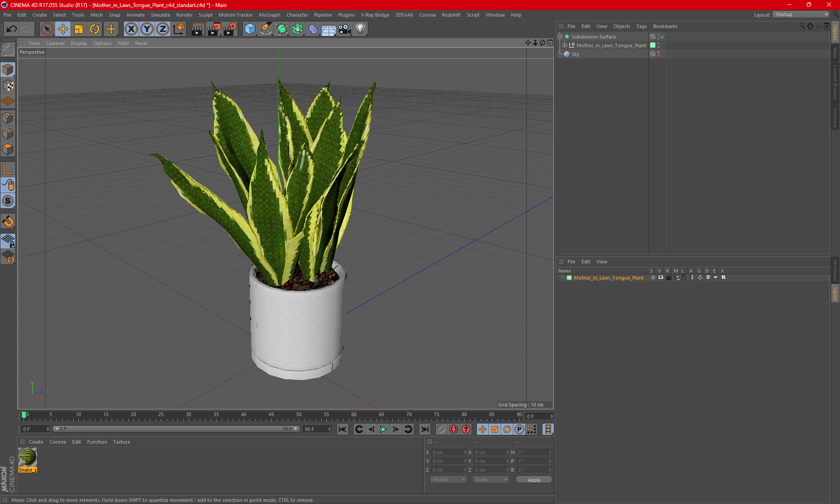Click the Apply button
The image size is (840, 504).
coord(534,480)
